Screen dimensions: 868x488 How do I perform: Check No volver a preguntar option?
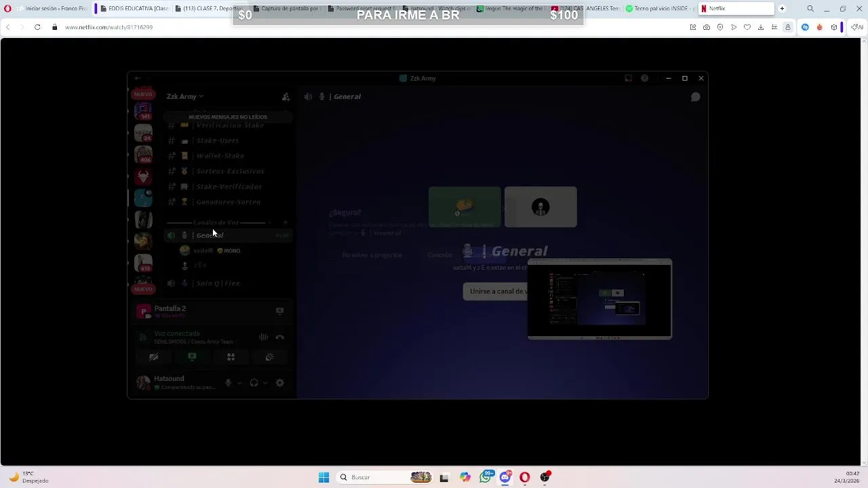point(372,255)
